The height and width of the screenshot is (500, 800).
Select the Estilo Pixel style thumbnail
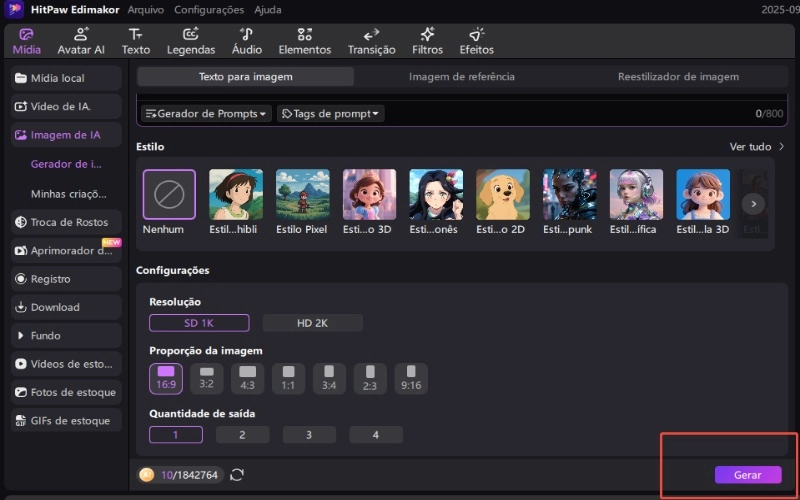pos(302,194)
